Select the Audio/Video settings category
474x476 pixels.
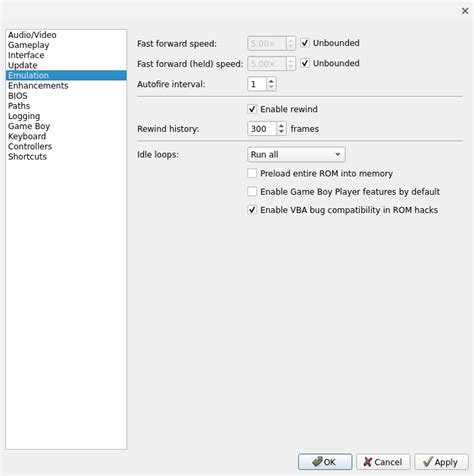point(32,35)
